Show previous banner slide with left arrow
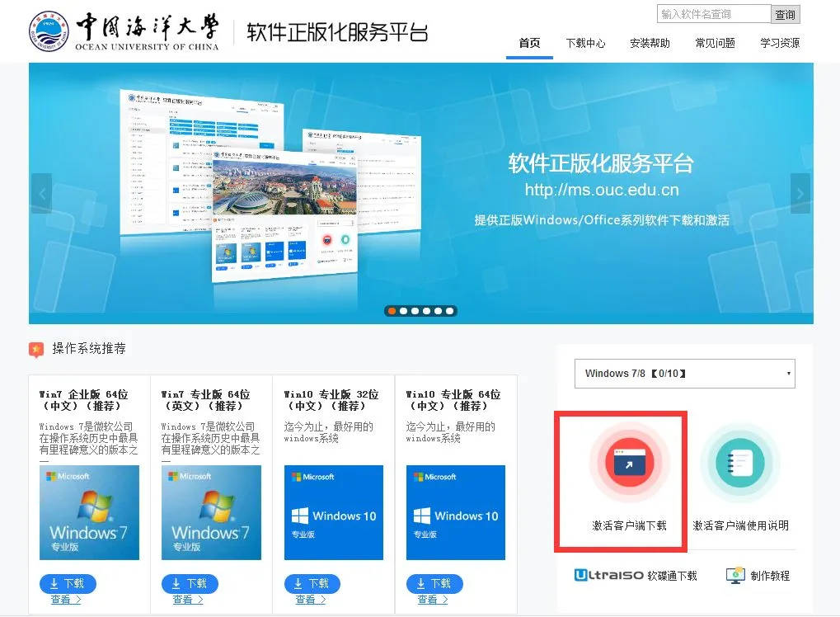Image resolution: width=840 pixels, height=617 pixels. point(41,194)
